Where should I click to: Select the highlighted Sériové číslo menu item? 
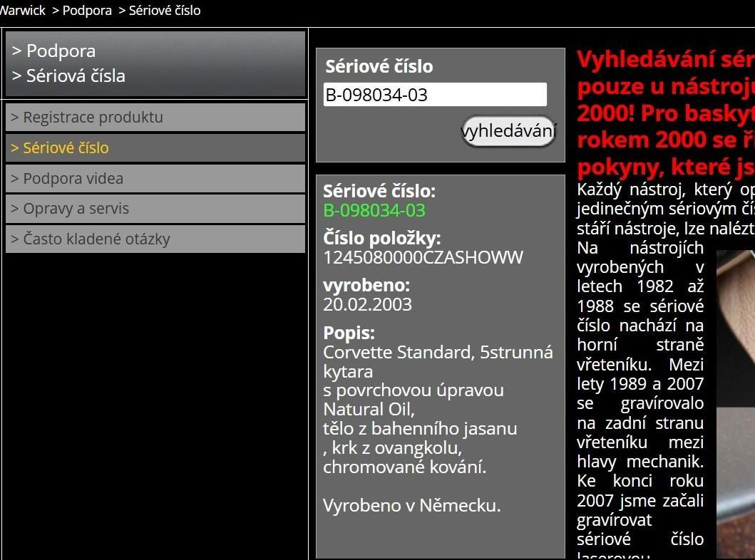66,148
